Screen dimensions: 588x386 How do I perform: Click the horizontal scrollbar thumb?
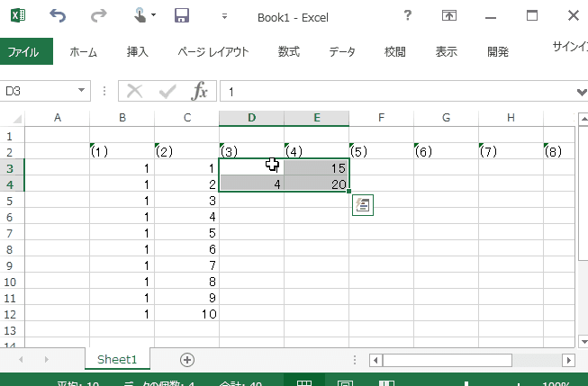pyautogui.click(x=447, y=361)
